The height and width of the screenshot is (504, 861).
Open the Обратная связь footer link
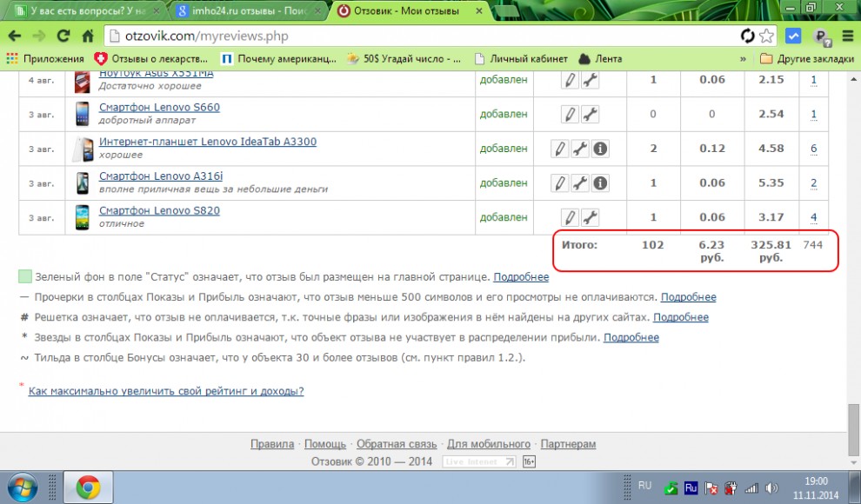[x=397, y=444]
